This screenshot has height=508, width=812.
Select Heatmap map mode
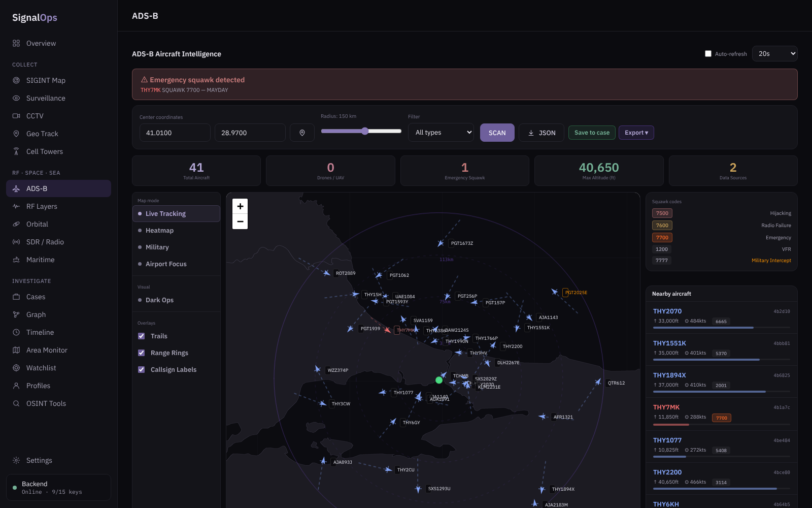176,231
